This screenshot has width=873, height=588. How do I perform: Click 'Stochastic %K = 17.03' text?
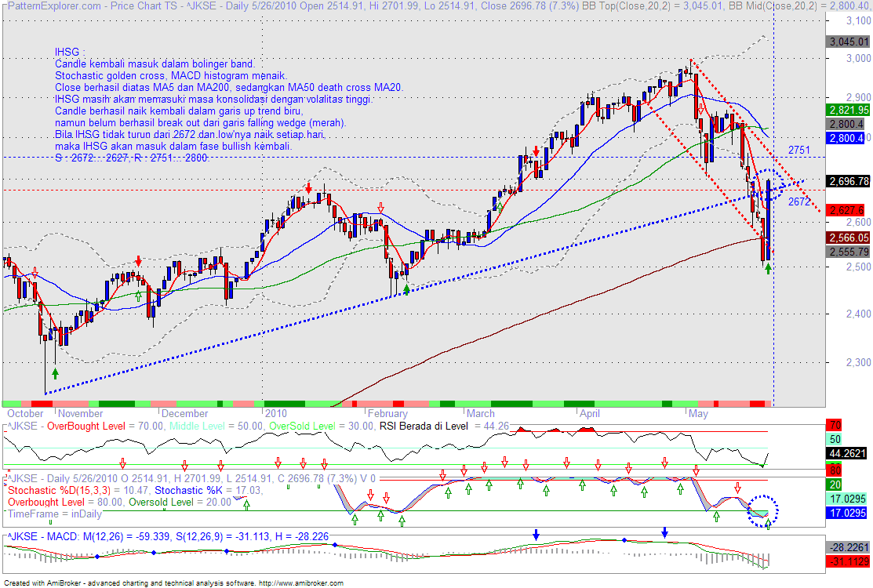(208, 491)
